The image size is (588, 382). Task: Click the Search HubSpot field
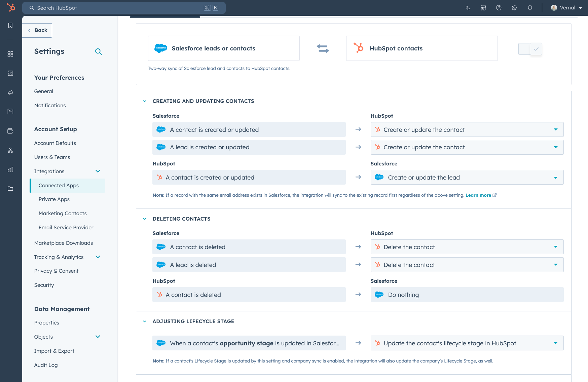pyautogui.click(x=124, y=8)
